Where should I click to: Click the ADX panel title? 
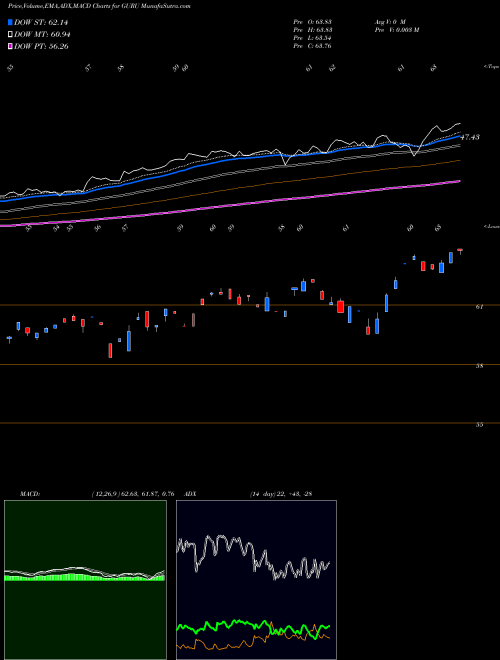pyautogui.click(x=190, y=494)
